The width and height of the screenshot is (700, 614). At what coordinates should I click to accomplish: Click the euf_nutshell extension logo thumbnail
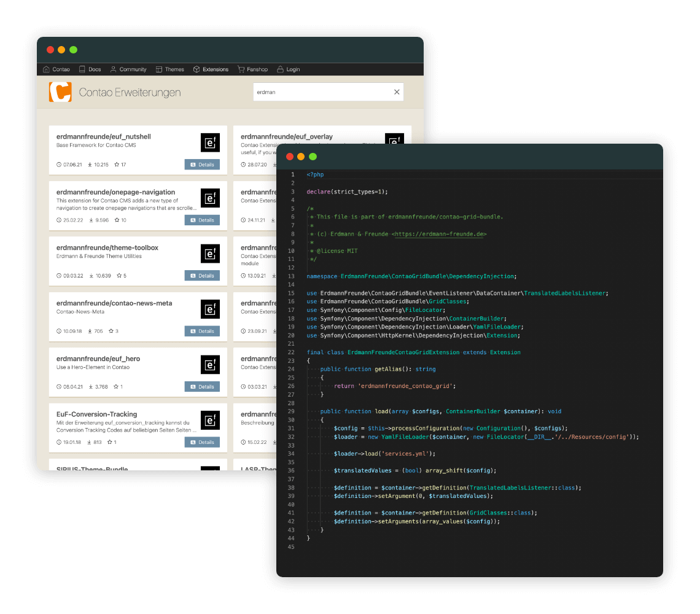210,142
